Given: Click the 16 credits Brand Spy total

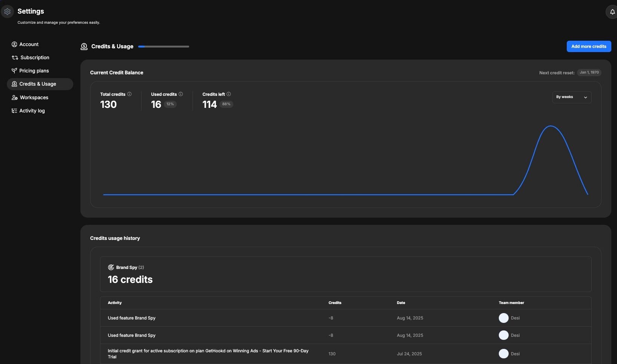Looking at the screenshot, I should tap(130, 280).
